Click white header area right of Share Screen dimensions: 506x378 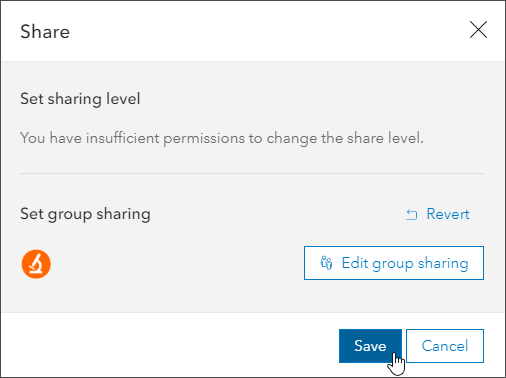[267, 31]
